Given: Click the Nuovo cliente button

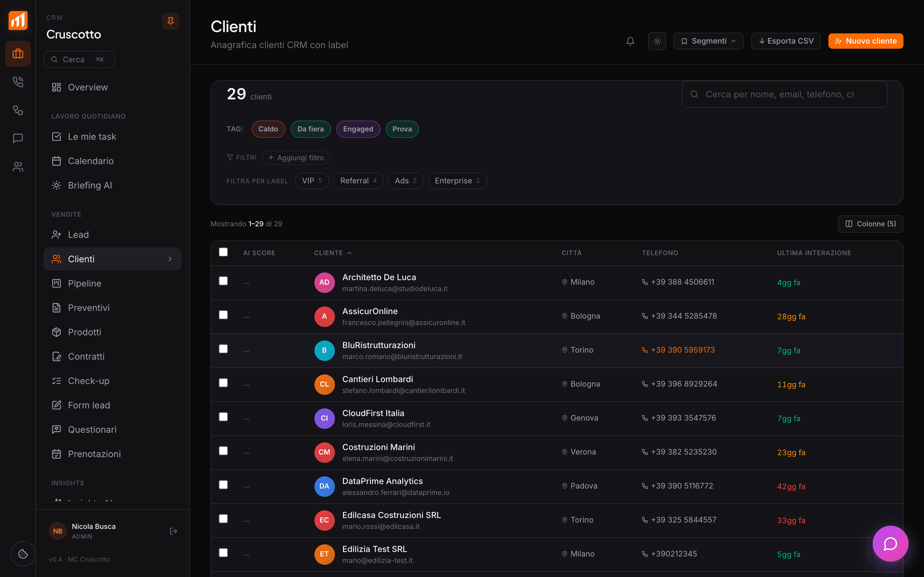Looking at the screenshot, I should 866,41.
